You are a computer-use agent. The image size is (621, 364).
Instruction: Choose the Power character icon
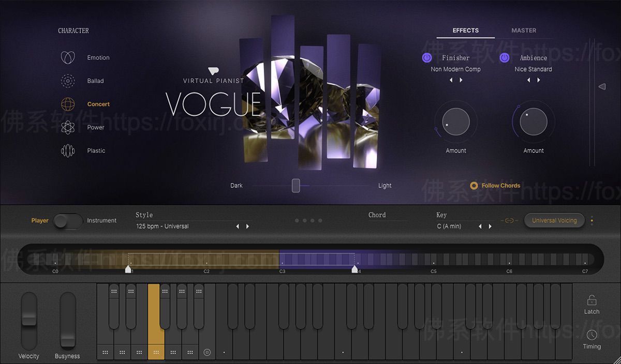tap(68, 127)
